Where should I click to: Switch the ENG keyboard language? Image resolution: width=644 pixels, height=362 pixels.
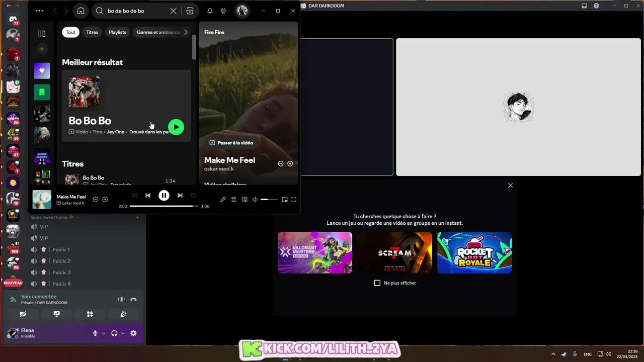587,354
